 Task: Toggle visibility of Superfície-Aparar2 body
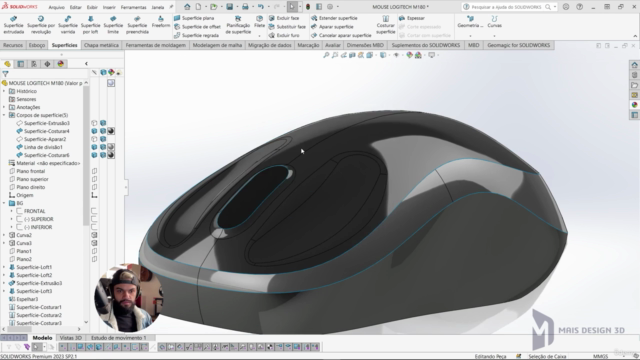click(94, 139)
